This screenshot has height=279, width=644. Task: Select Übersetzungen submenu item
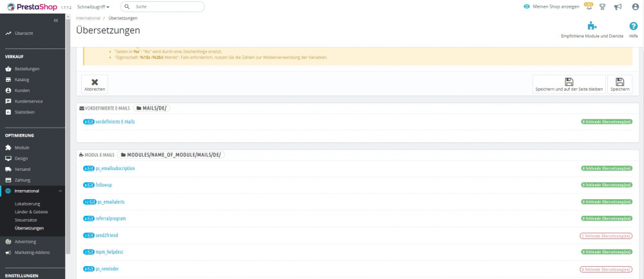pyautogui.click(x=29, y=228)
